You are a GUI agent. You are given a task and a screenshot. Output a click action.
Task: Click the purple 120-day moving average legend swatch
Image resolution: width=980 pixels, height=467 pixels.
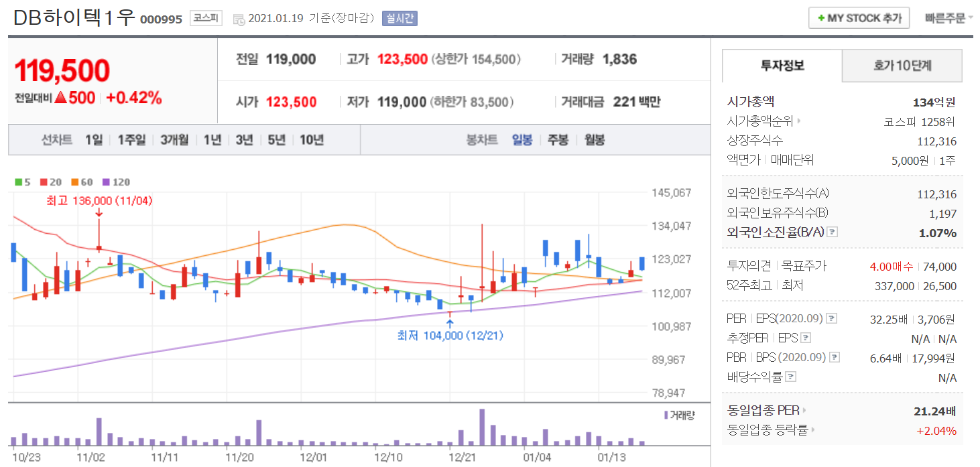[105, 182]
